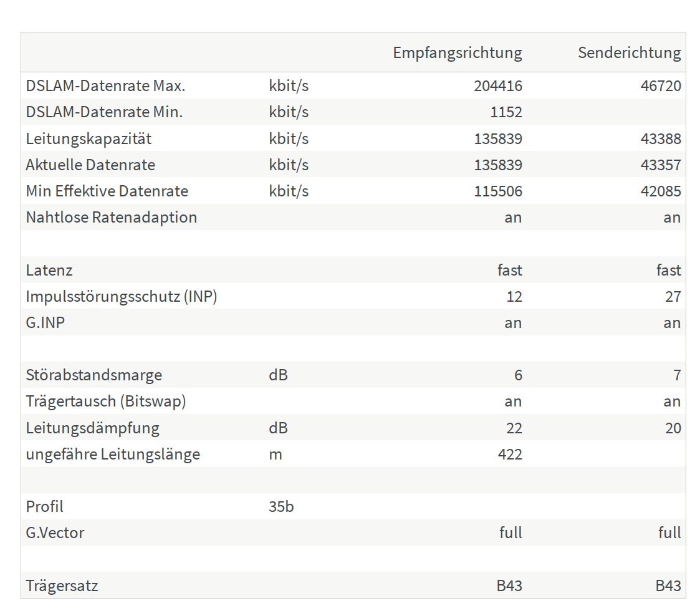Click the Min Effektive Datenrate label
The image size is (700, 616).
tap(107, 191)
